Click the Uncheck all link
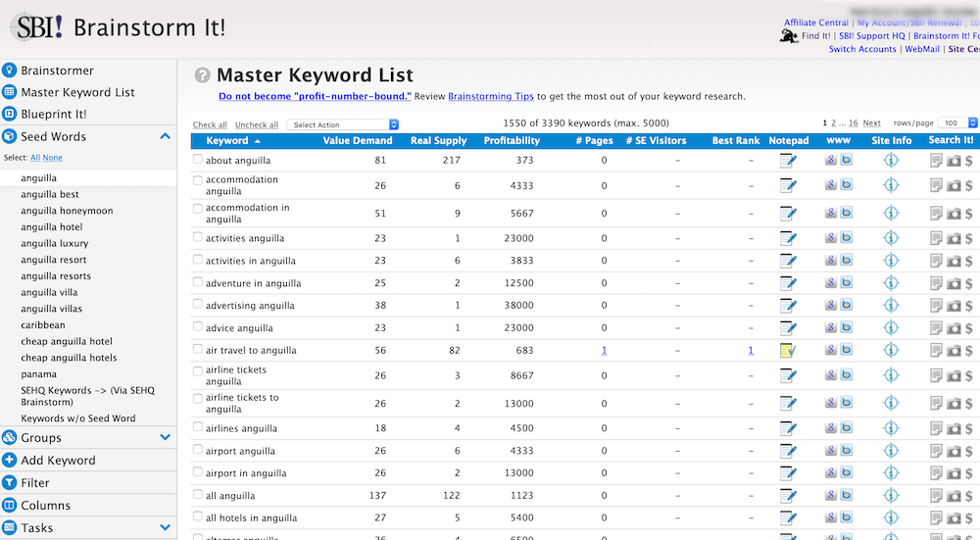This screenshot has width=980, height=540. pyautogui.click(x=257, y=125)
